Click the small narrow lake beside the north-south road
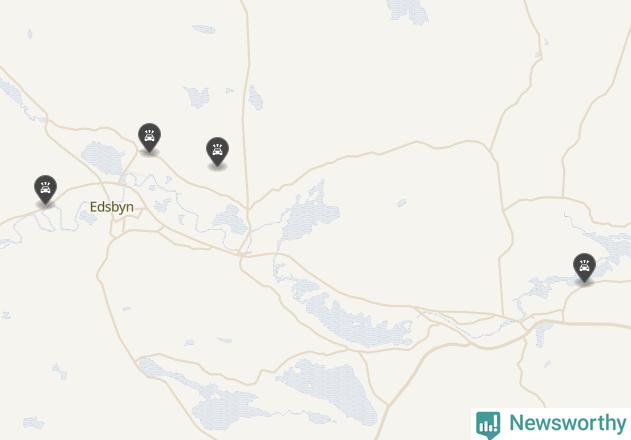The height and width of the screenshot is (440, 631). click(x=255, y=97)
